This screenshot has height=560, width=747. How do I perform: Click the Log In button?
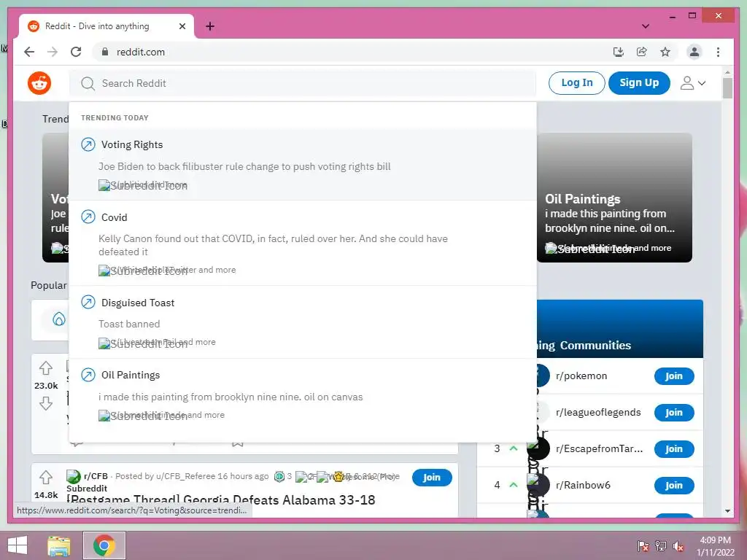tap(577, 83)
